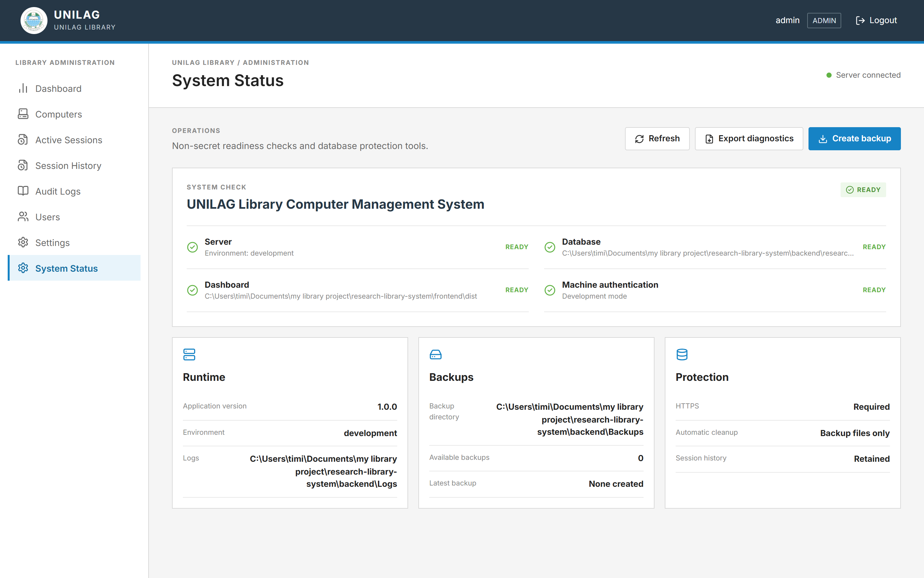Click the Server check mark icon

[193, 247]
